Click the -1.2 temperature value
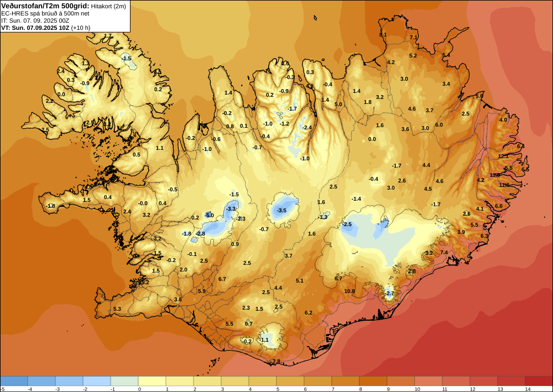Screen dimensions: 553x392 coord(284,124)
